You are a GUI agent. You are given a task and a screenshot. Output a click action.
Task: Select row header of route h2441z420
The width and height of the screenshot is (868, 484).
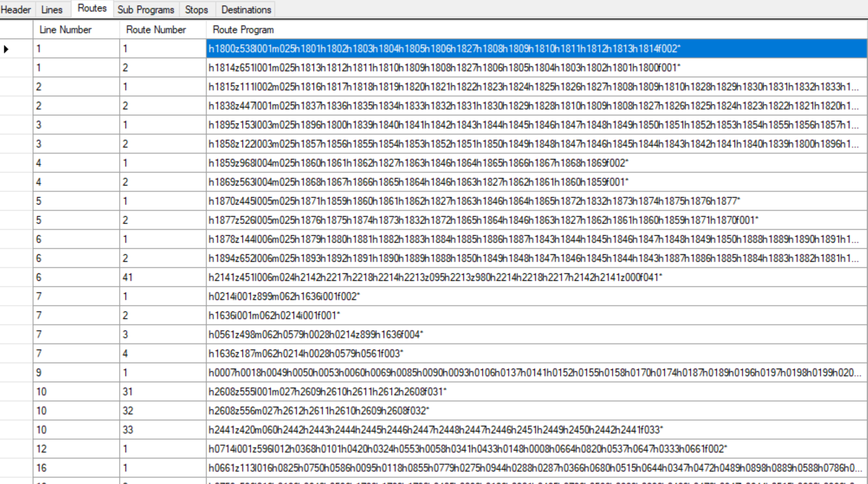point(16,430)
